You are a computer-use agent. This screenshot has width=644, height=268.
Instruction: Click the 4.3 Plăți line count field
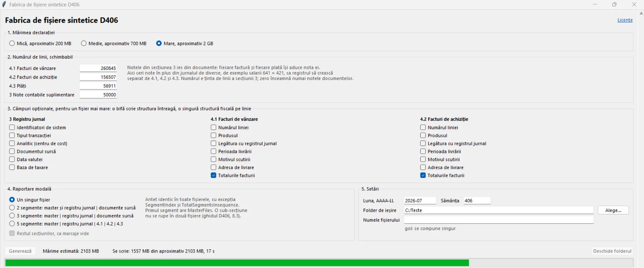click(x=98, y=86)
